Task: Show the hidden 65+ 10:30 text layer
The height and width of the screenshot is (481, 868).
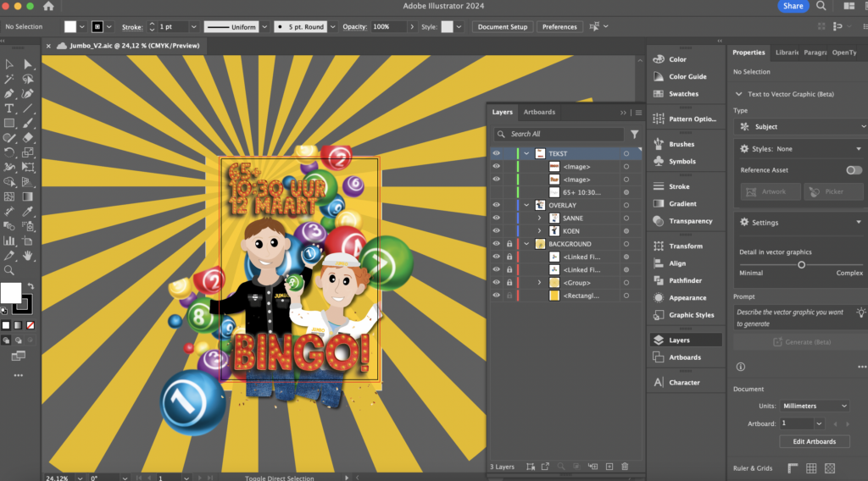Action: point(496,192)
